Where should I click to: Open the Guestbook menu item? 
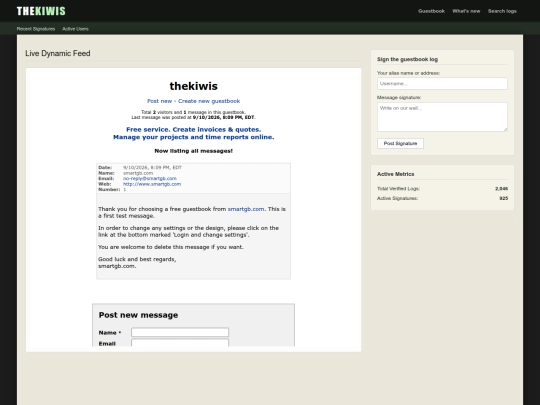pyautogui.click(x=431, y=11)
